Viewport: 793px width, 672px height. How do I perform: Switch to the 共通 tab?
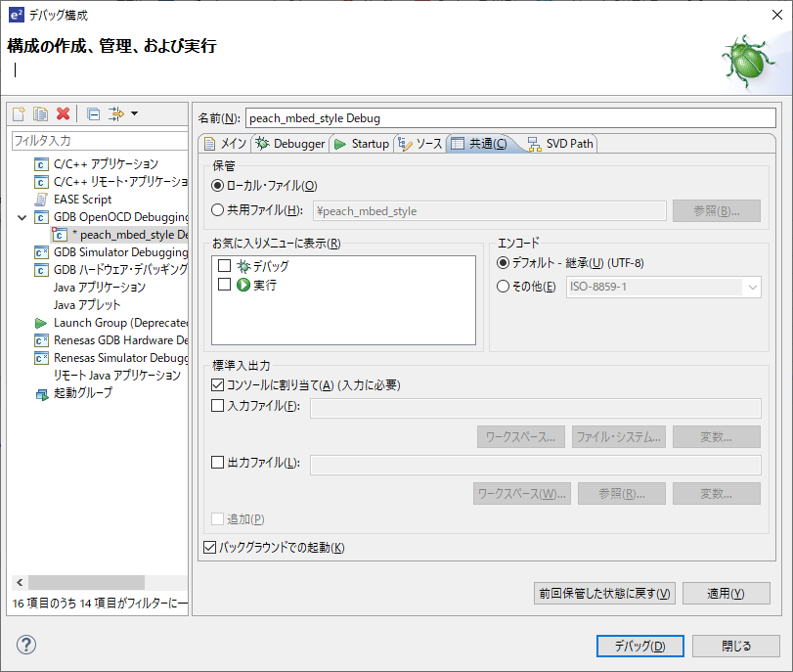click(x=479, y=144)
